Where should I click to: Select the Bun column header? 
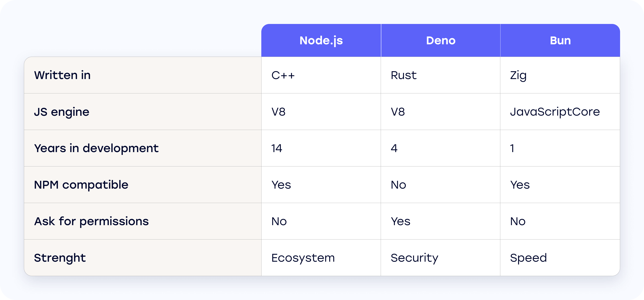[560, 40]
